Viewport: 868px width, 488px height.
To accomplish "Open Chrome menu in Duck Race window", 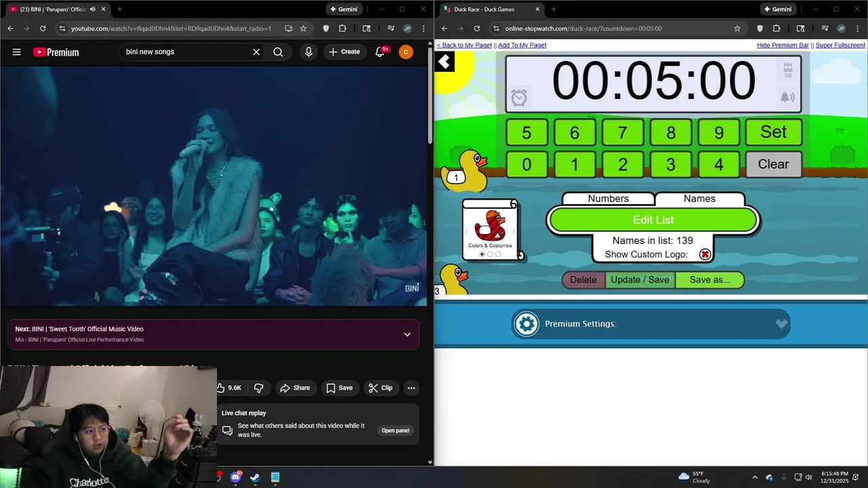I will pos(856,28).
